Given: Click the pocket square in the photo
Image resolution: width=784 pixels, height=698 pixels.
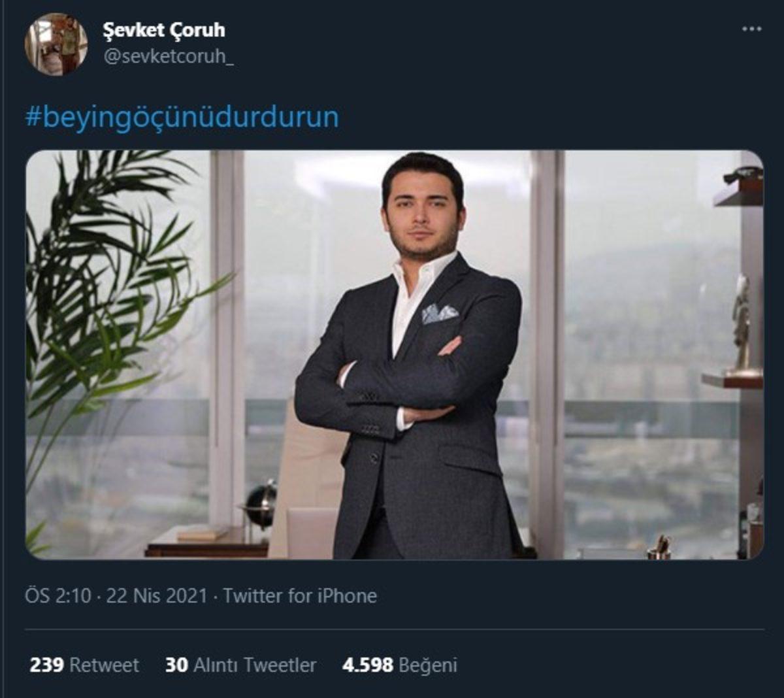Looking at the screenshot, I should [439, 313].
